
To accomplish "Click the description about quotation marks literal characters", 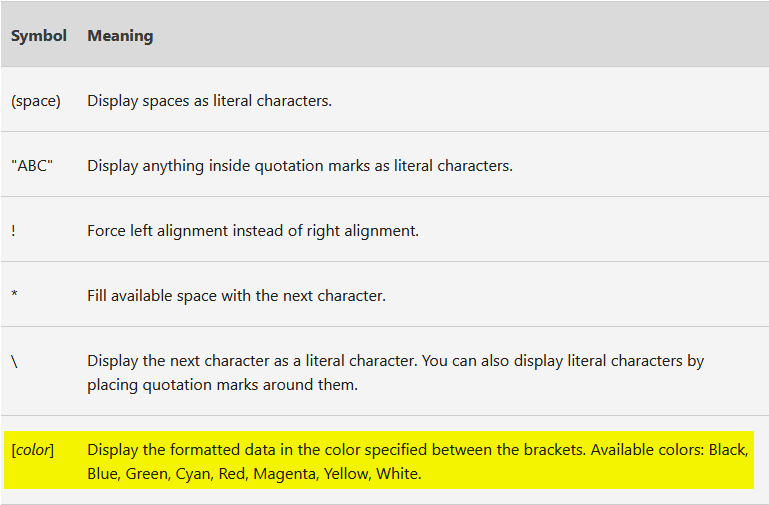I will pos(300,166).
